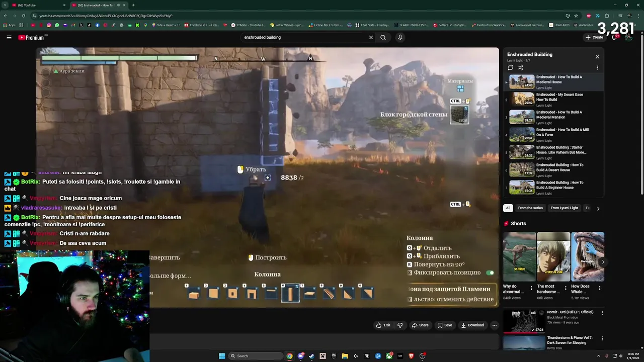644x362 pixels.
Task: Open a new browser tab
Action: [133, 5]
